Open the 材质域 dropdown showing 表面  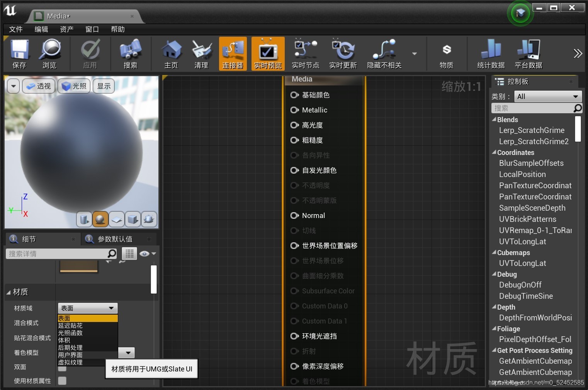tap(88, 308)
